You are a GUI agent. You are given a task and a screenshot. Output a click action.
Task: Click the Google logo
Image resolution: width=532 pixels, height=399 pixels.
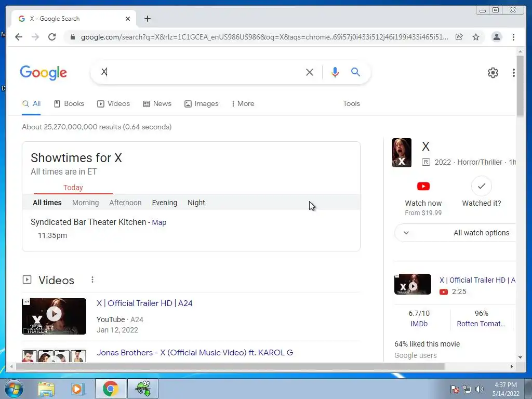coord(44,73)
